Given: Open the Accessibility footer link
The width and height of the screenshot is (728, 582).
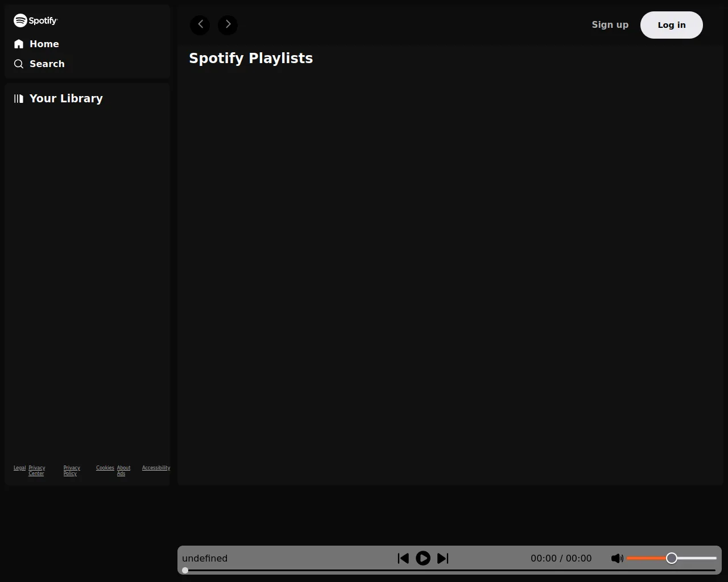Looking at the screenshot, I should 156,468.
